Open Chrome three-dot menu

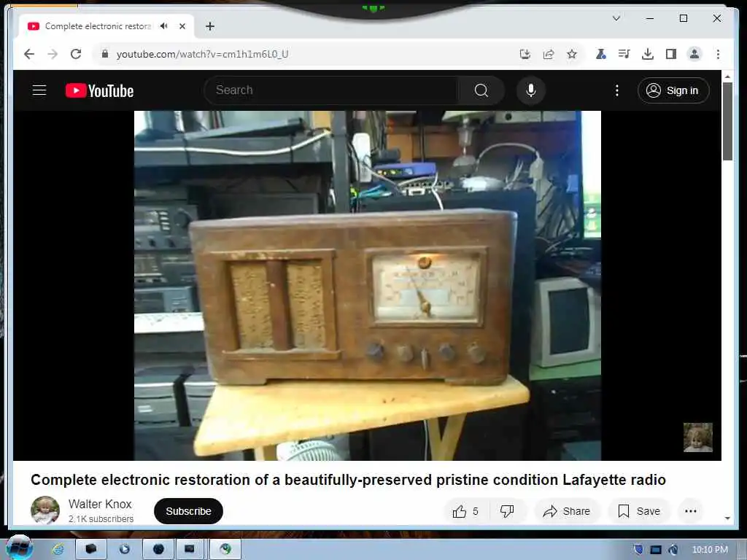(718, 54)
